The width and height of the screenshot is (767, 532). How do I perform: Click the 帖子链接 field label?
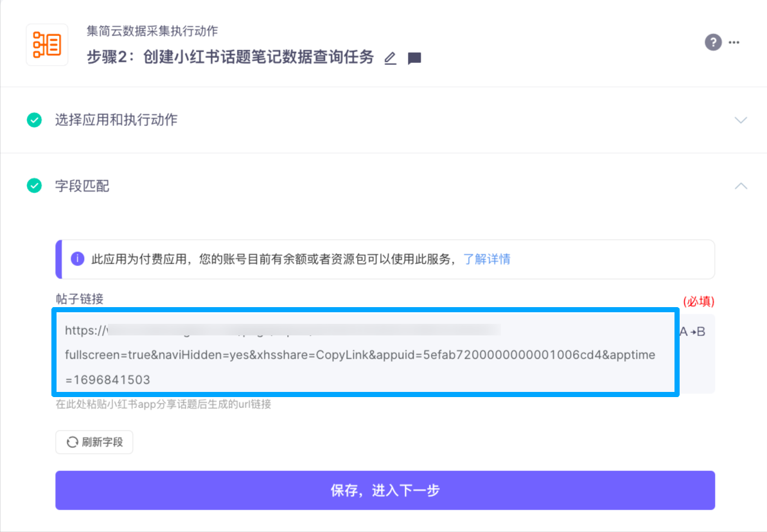[80, 299]
